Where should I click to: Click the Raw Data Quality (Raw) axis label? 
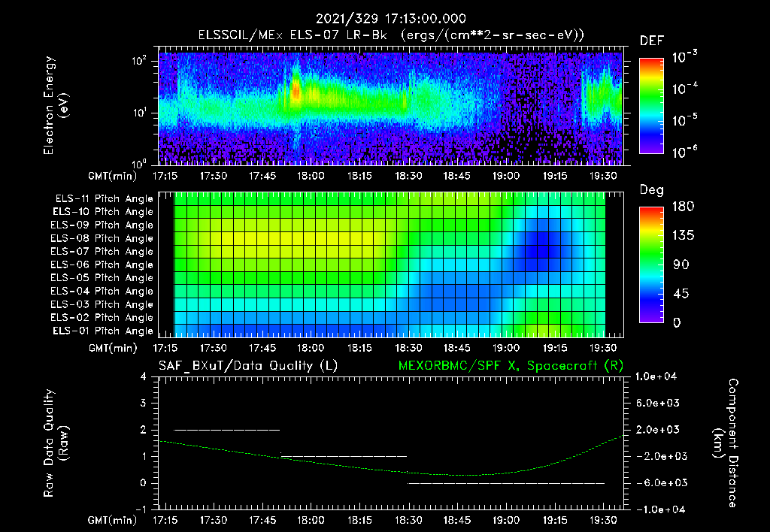pyautogui.click(x=56, y=443)
